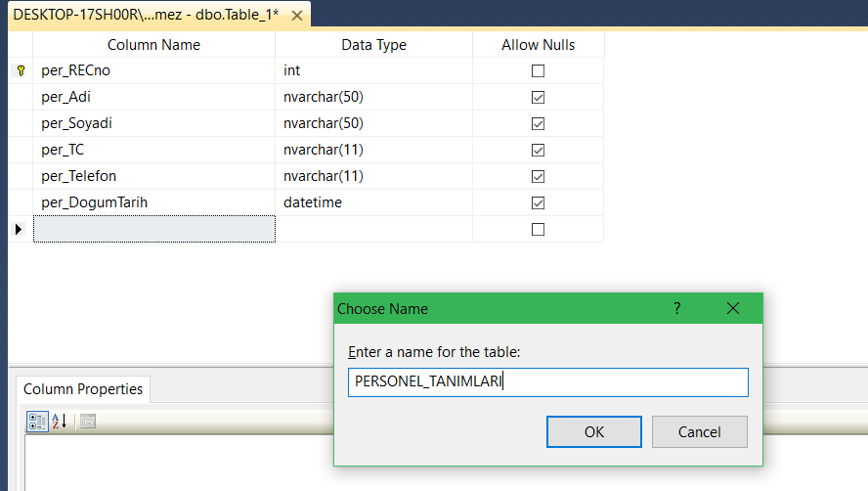Close the dbo.Table_1 document tab
This screenshot has height=491, width=868.
(296, 16)
